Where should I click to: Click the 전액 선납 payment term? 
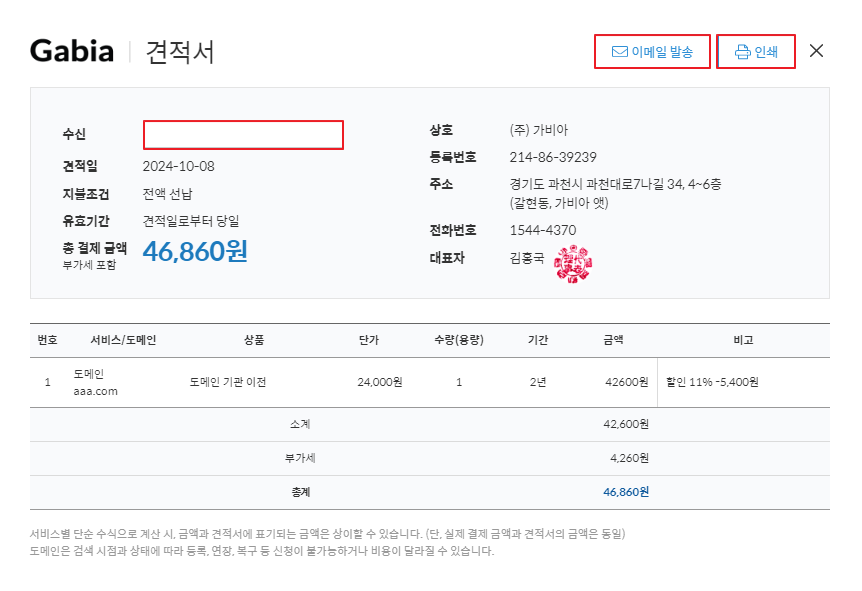[168, 194]
